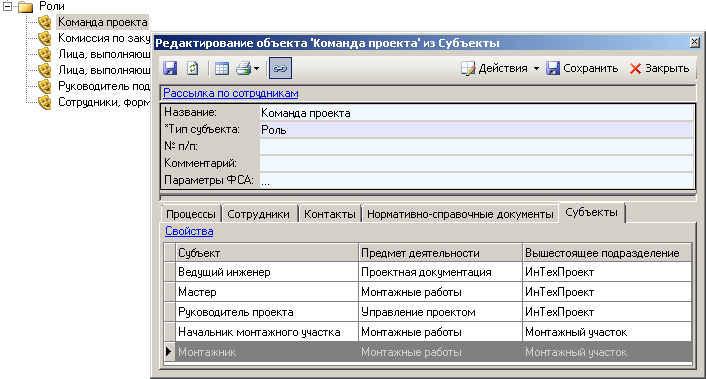Image resolution: width=706 pixels, height=379 pixels.
Task: Click the table view toolbar icon
Action: click(222, 68)
